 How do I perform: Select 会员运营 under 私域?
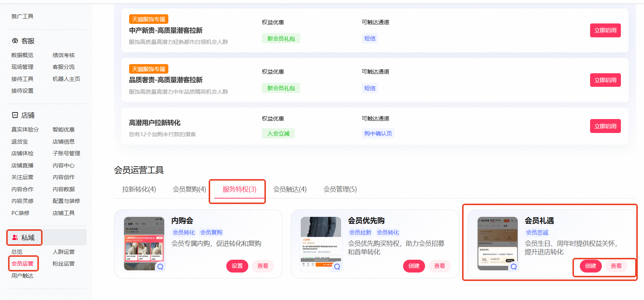(22, 264)
